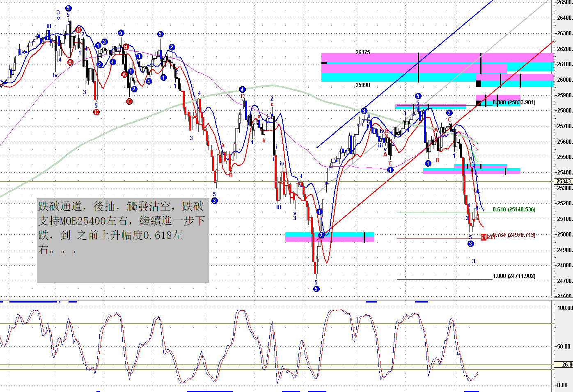The width and height of the screenshot is (573, 392).
Task: Click the oscillator value tag 26.8
Action: tap(564, 364)
